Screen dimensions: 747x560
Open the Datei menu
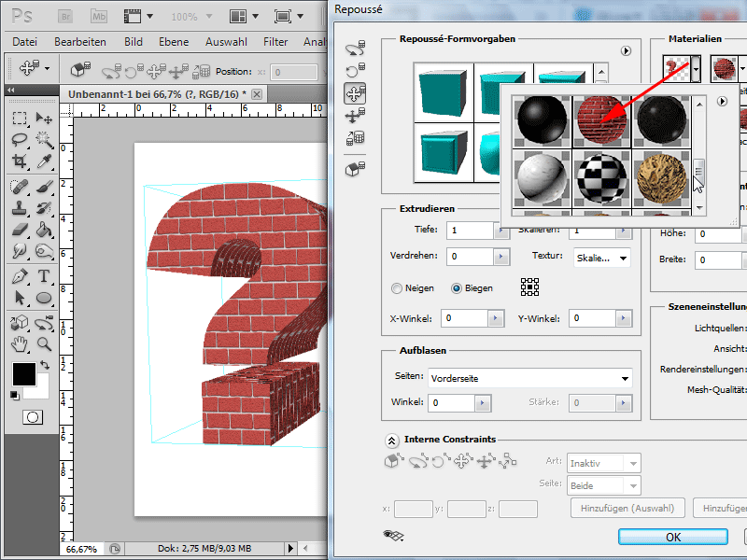[x=25, y=42]
